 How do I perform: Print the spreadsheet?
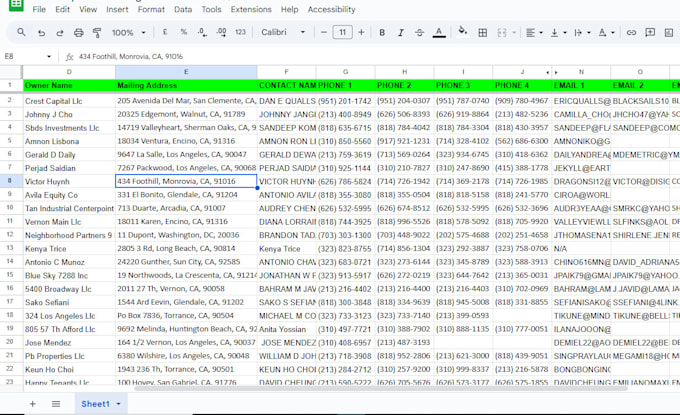point(78,33)
